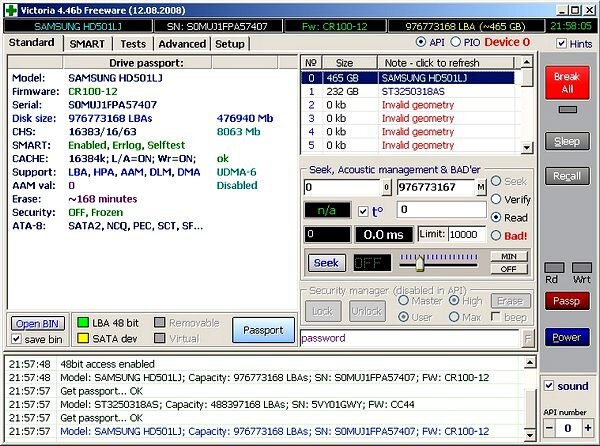Screen dimensions: 600x446
Task: Select the Read radio option
Action: (496, 217)
